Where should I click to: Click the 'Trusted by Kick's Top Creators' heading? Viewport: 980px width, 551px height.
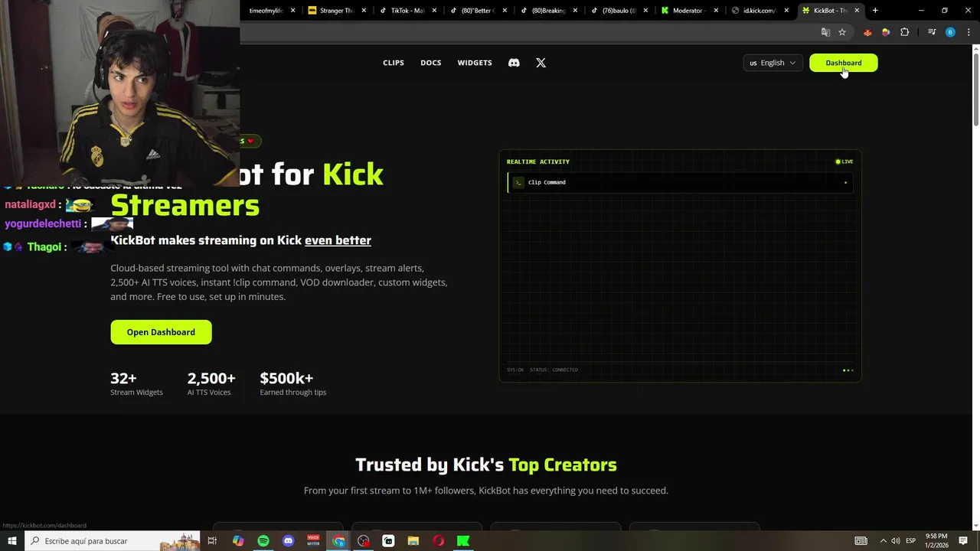pyautogui.click(x=486, y=465)
